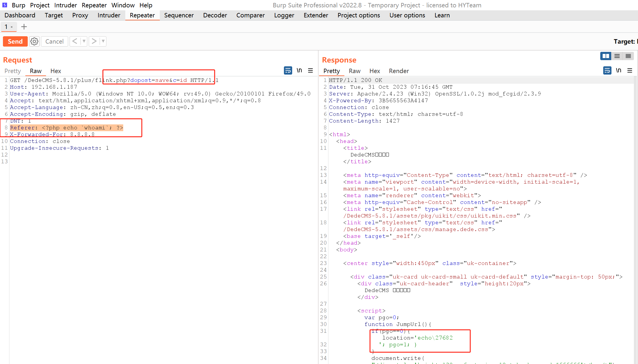Open the Burp menu

pos(19,5)
